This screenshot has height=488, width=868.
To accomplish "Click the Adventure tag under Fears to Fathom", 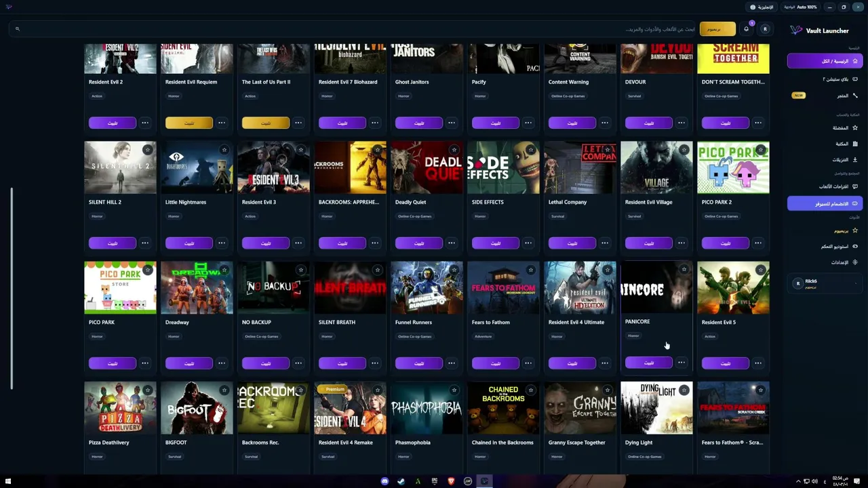I will [483, 336].
